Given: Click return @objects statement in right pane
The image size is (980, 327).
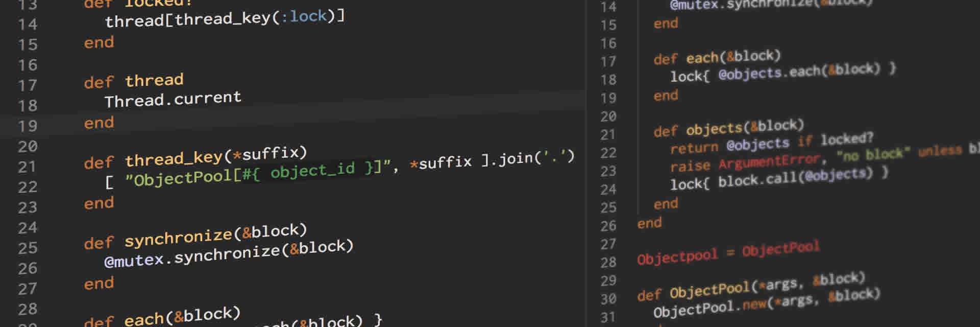Looking at the screenshot, I should (x=729, y=146).
